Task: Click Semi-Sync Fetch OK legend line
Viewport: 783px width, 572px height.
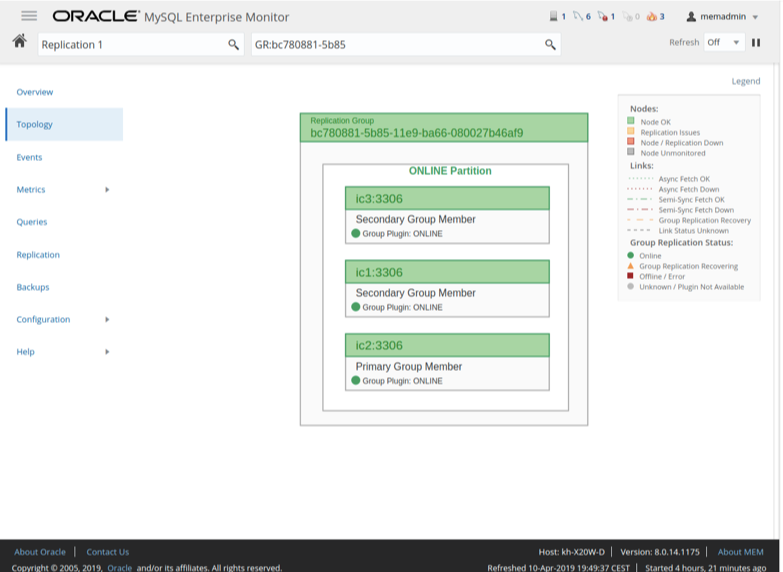Action: click(640, 199)
